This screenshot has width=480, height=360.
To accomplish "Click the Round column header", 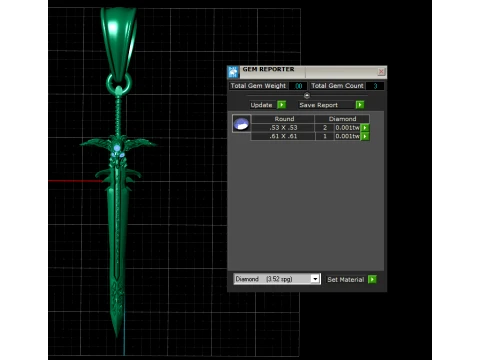I will (284, 119).
